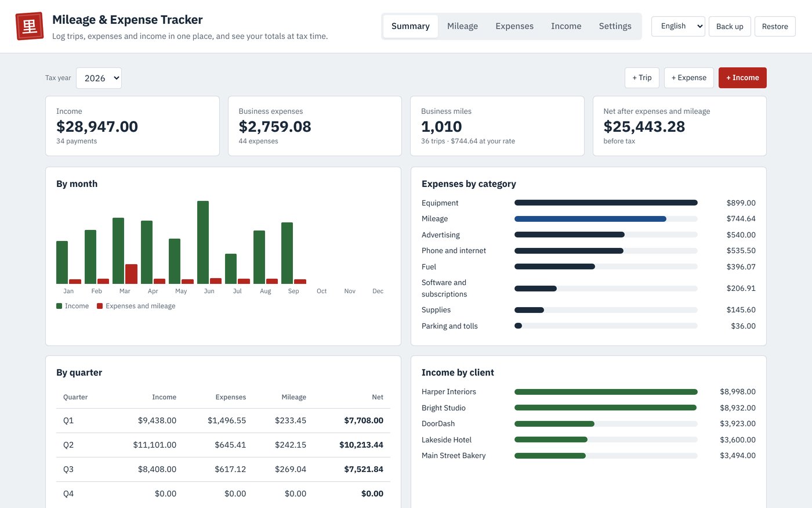
Task: Click the red March expenses bar
Action: [132, 274]
